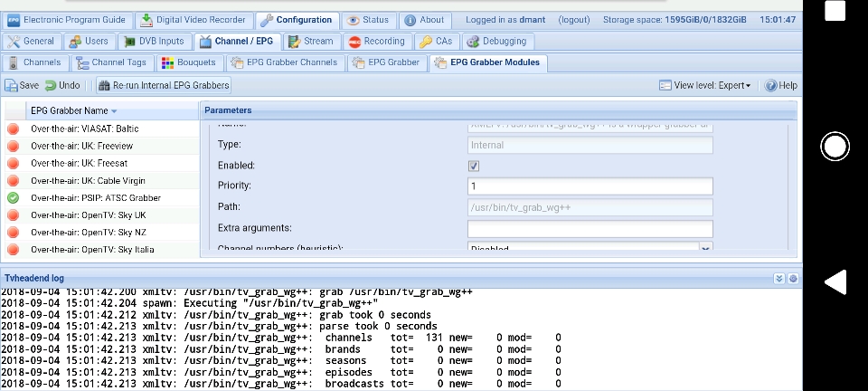Click the red status icon for UK: Cable Virgin
The height and width of the screenshot is (391, 868).
(x=14, y=180)
